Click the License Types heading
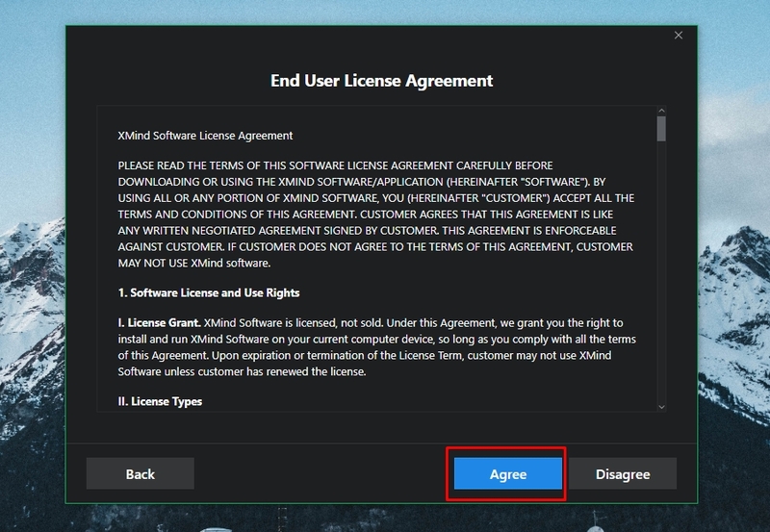The width and height of the screenshot is (770, 532). click(160, 401)
